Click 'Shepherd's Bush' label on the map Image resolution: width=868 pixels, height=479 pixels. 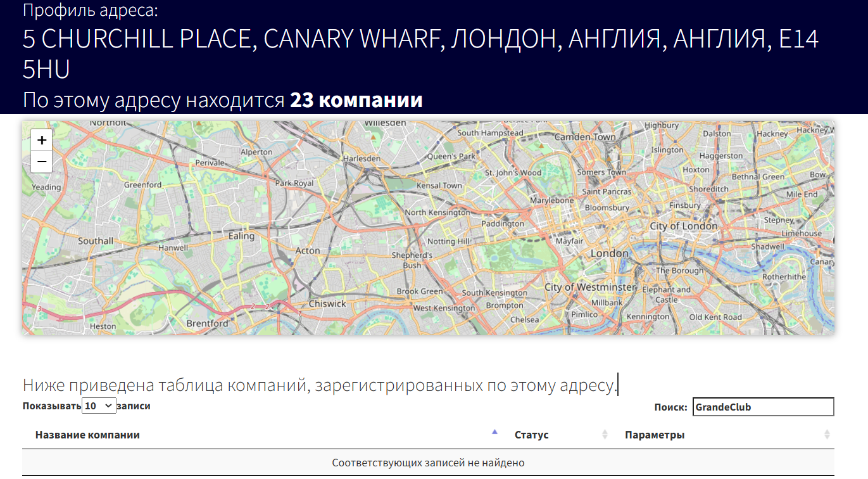412,260
